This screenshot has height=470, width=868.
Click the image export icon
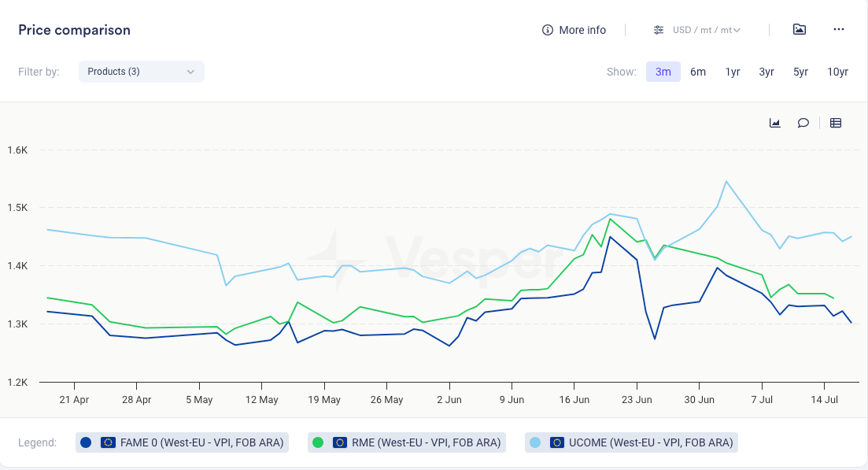(x=799, y=30)
